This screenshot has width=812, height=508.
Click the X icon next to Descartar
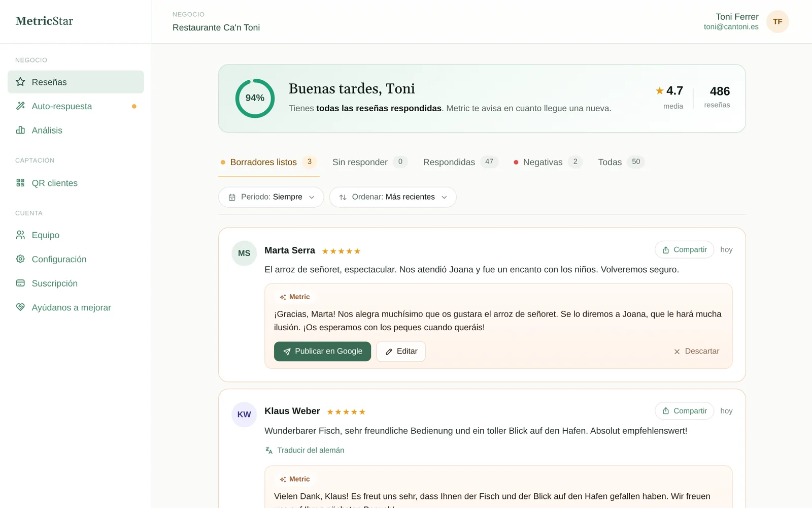677,352
